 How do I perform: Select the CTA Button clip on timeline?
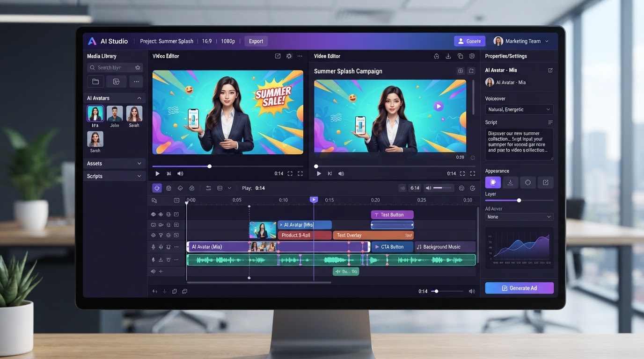(x=392, y=247)
